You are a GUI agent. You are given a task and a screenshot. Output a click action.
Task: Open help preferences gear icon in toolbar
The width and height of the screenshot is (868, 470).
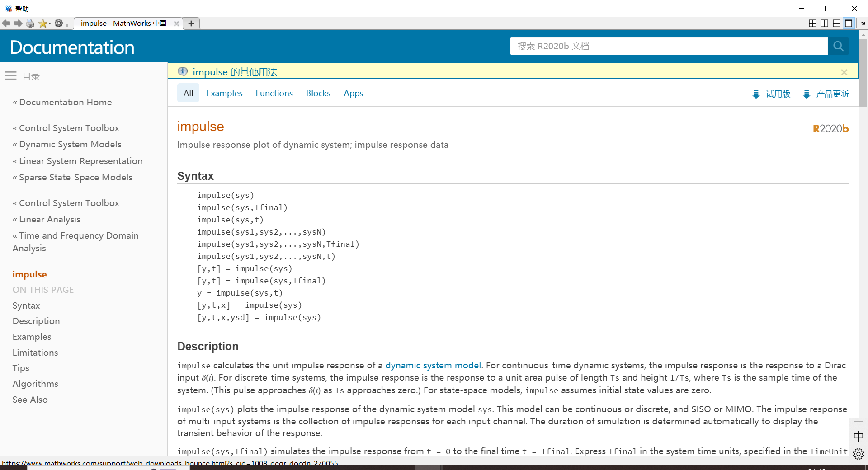59,23
